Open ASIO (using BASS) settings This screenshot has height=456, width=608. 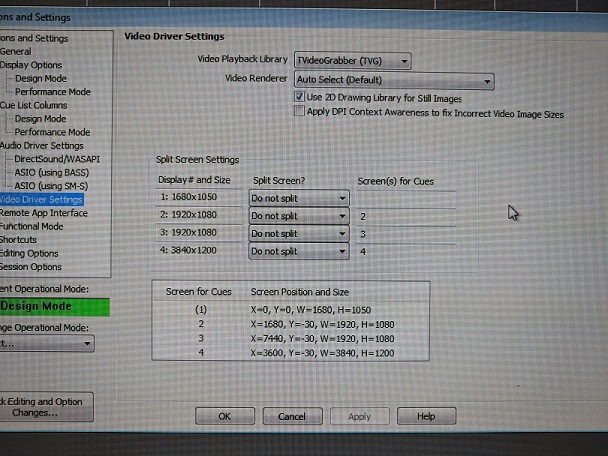click(51, 173)
